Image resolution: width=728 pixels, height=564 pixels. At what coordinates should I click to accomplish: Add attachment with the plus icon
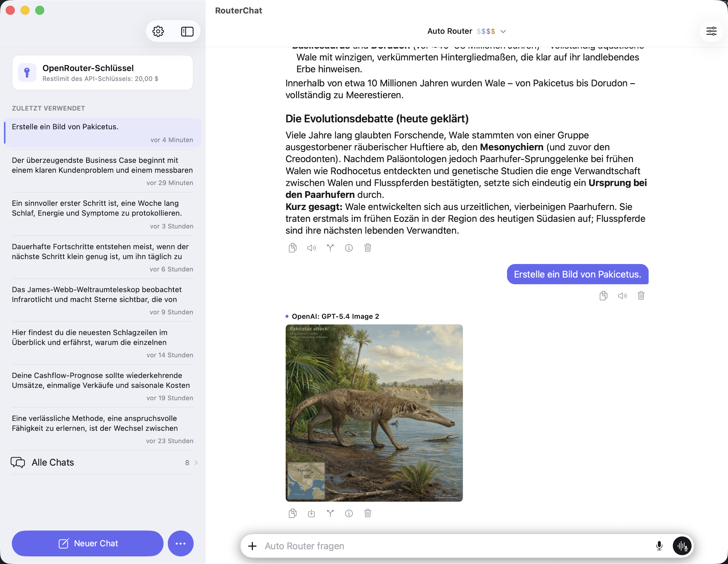point(252,546)
